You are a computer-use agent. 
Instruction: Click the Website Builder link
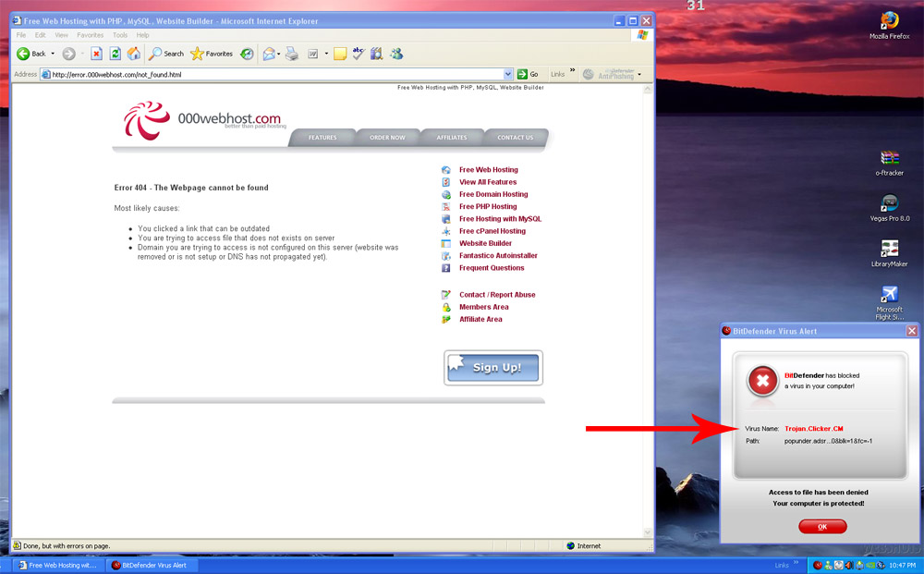pyautogui.click(x=486, y=243)
